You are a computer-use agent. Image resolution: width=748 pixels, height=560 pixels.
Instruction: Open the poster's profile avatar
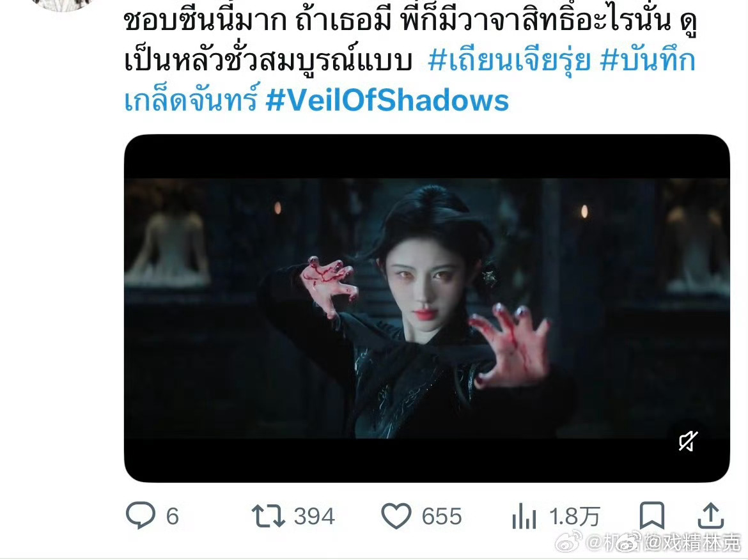(62, 4)
